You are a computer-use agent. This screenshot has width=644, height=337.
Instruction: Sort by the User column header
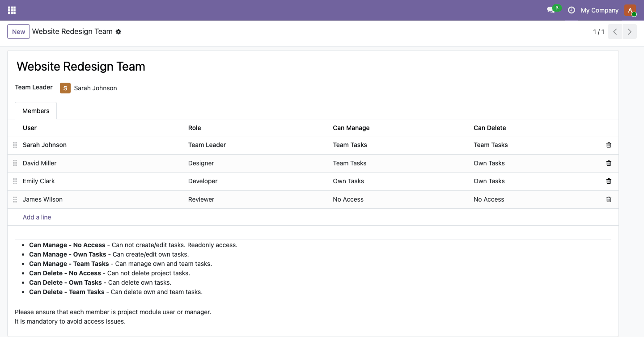30,128
